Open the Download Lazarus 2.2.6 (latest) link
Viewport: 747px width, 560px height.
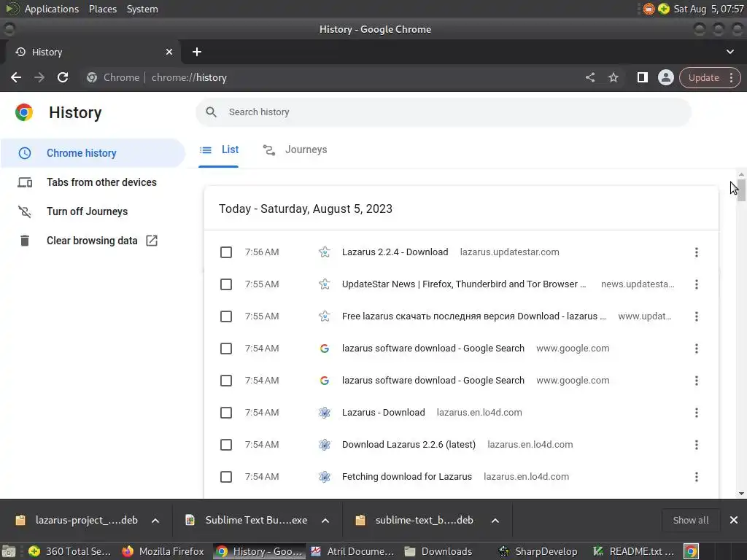(409, 445)
